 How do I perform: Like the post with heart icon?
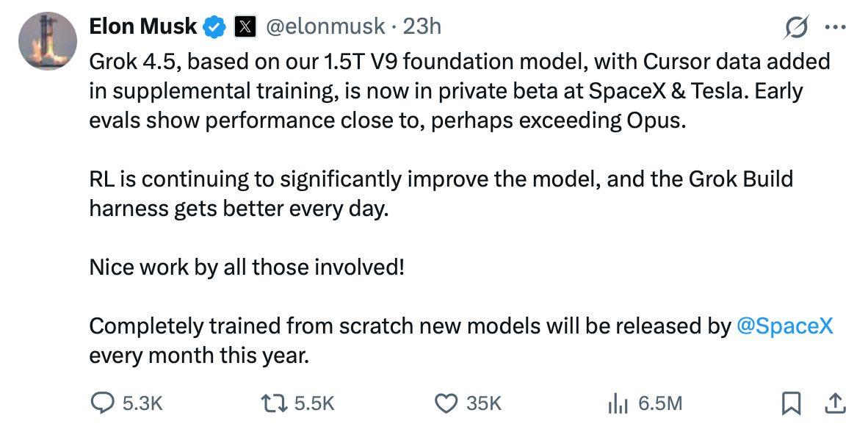click(446, 403)
